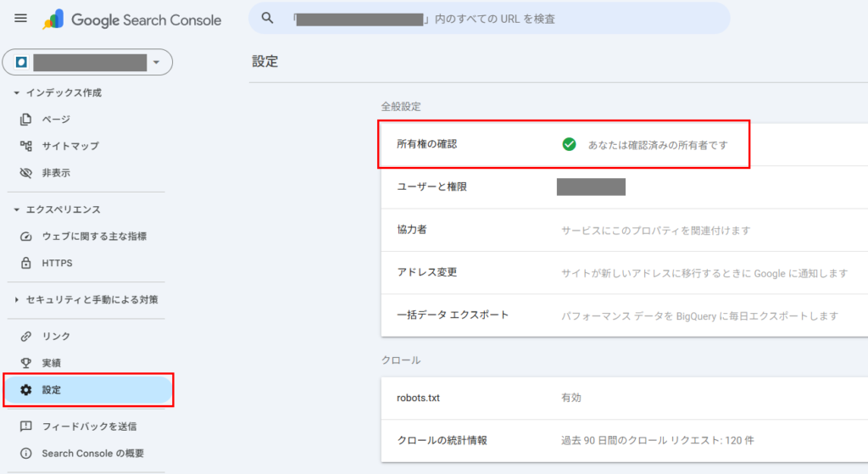
Task: Open the hamburger main menu
Action: click(x=21, y=19)
